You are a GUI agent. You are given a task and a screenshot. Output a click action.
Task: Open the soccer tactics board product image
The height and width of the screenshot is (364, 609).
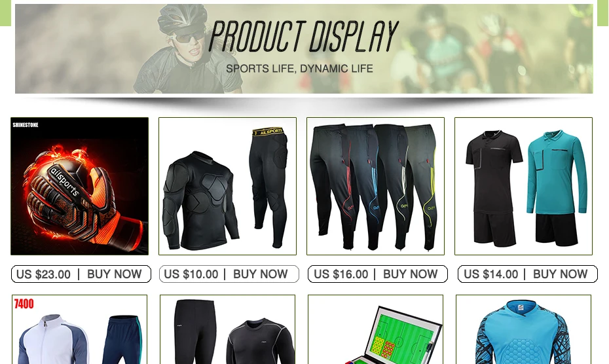[x=376, y=329]
